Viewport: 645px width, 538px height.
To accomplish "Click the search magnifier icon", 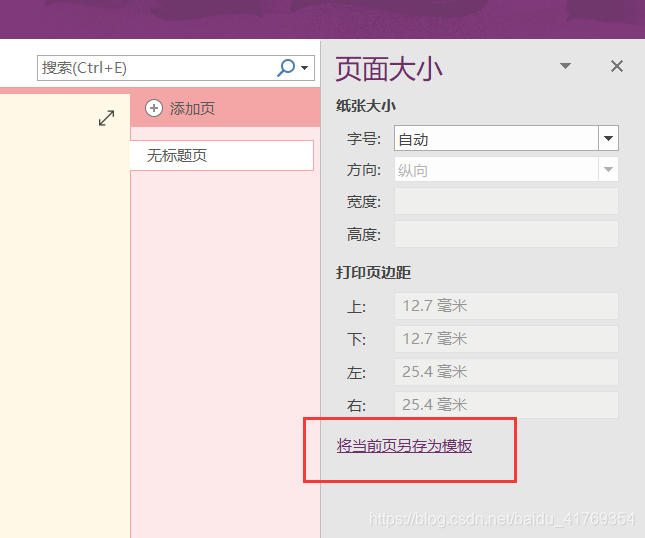I will (286, 68).
